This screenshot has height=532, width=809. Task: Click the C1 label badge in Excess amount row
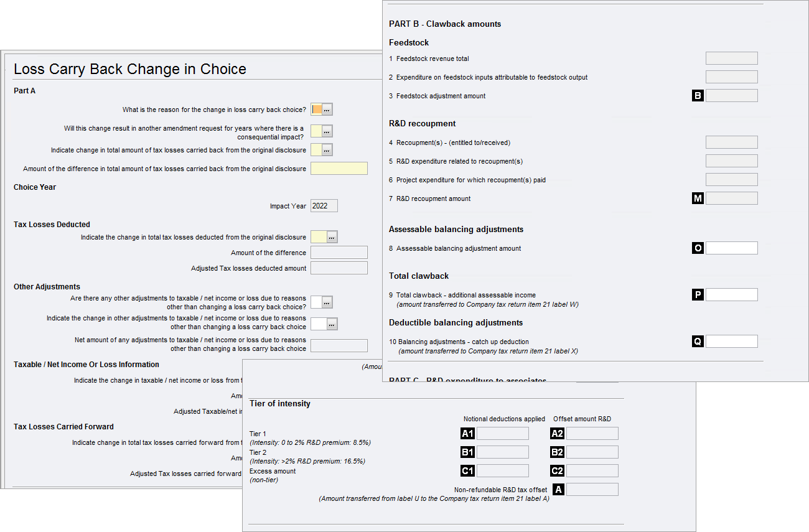pyautogui.click(x=467, y=471)
